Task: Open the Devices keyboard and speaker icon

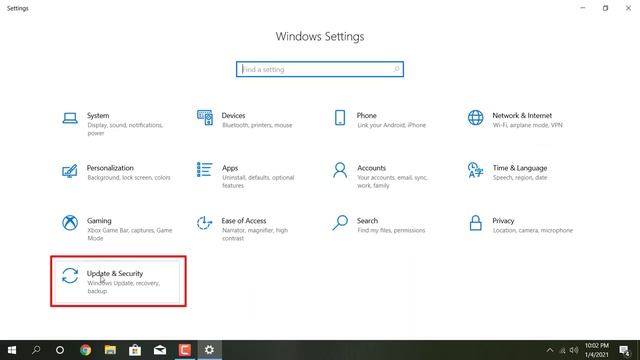Action: pos(204,118)
